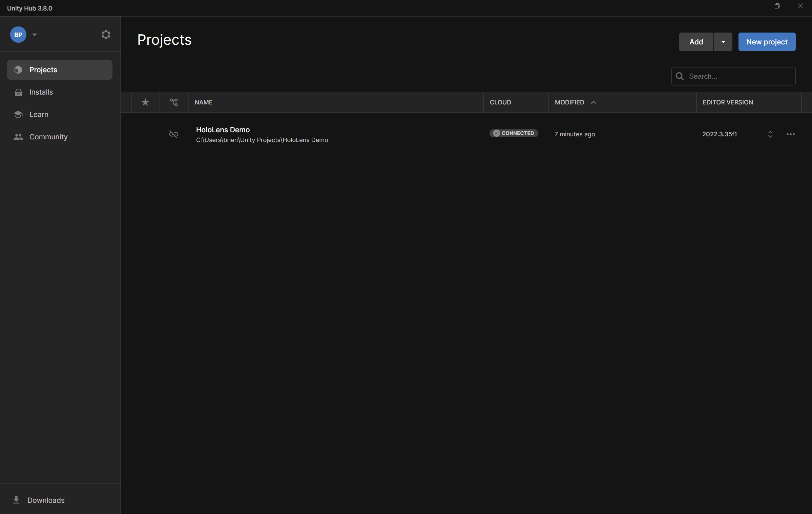Open the editor version selector for HoloLens Demo
This screenshot has height=514, width=812.
coord(770,134)
